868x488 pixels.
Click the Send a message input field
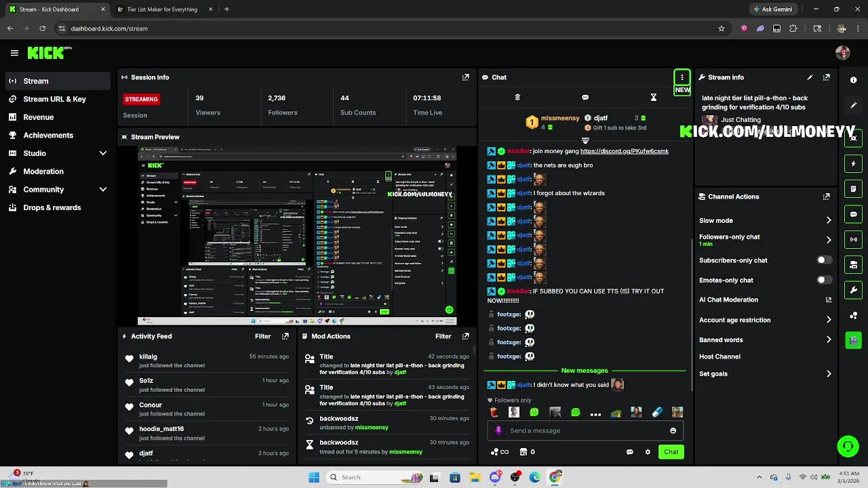coord(585,430)
